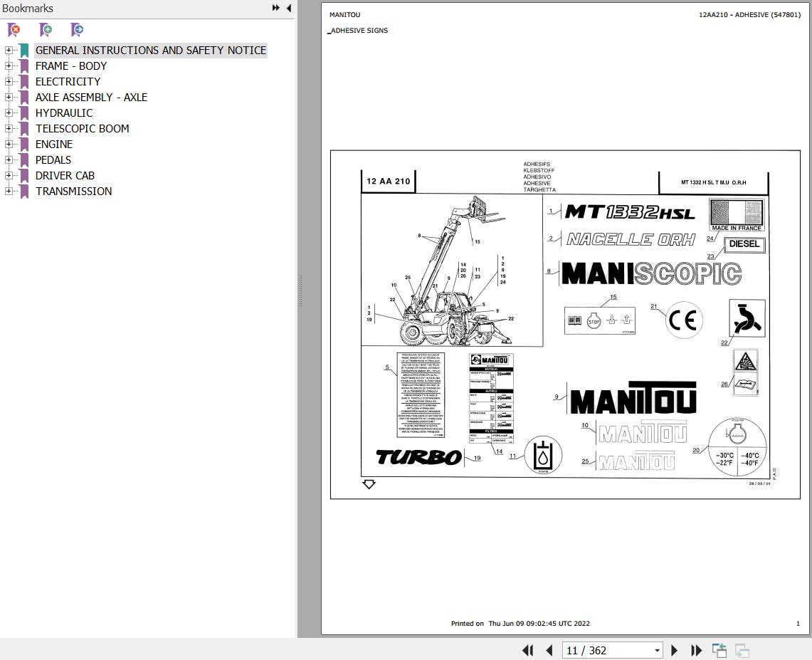Expand the ELECTRICITY bookmark node

(x=9, y=81)
